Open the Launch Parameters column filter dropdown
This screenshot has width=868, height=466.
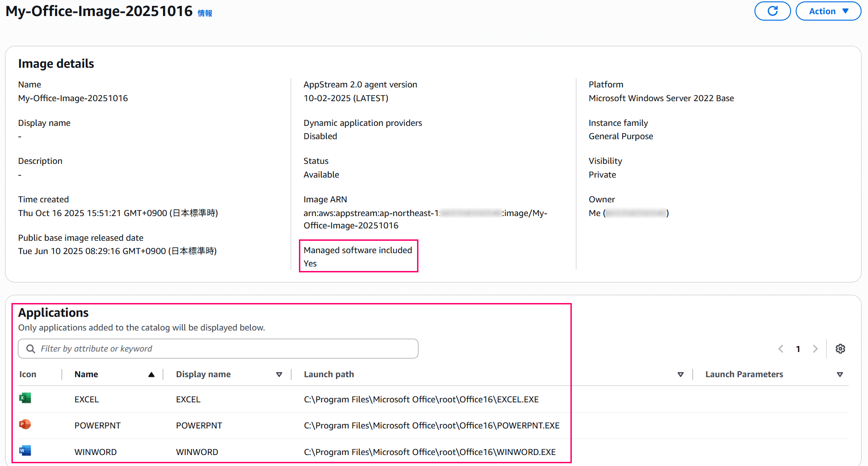tap(841, 374)
